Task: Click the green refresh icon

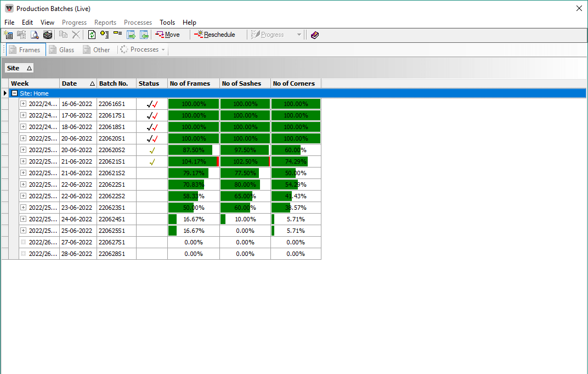Action: point(92,35)
